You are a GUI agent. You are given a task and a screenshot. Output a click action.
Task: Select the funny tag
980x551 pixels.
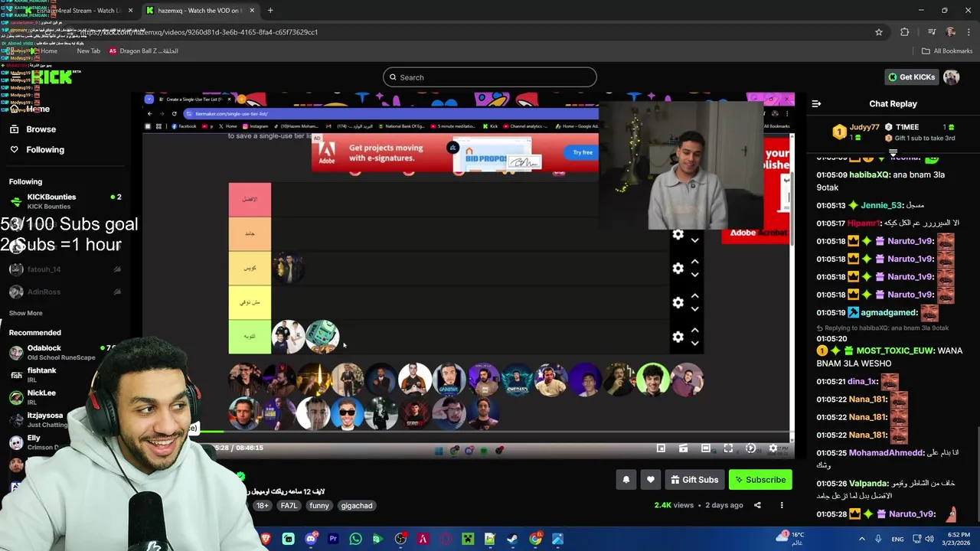(319, 506)
